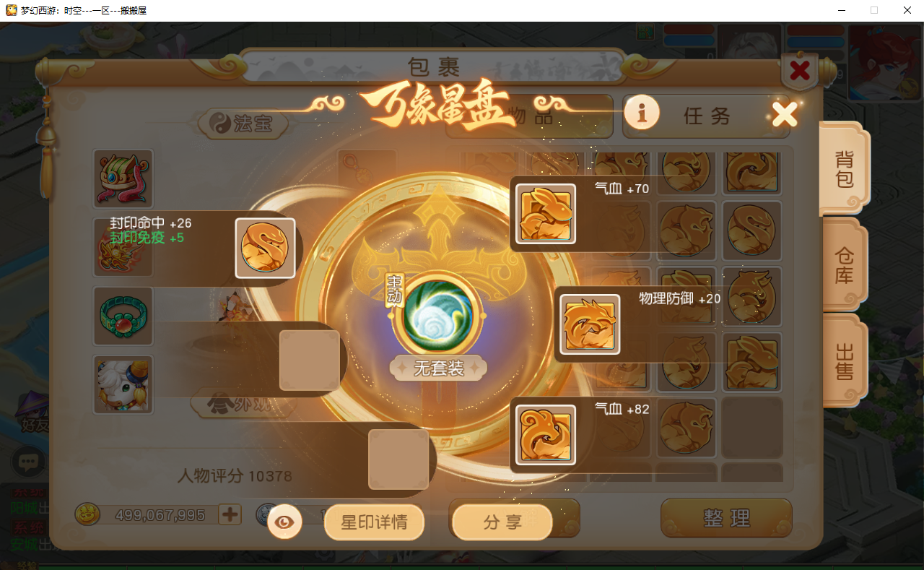Viewport: 924px width, 570px height.
Task: Click the empty seal slot above 人物评分
Action: pyautogui.click(x=398, y=459)
